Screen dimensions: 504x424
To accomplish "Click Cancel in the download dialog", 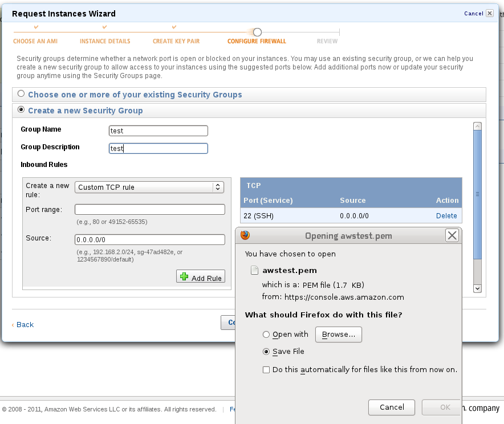I will 392,407.
